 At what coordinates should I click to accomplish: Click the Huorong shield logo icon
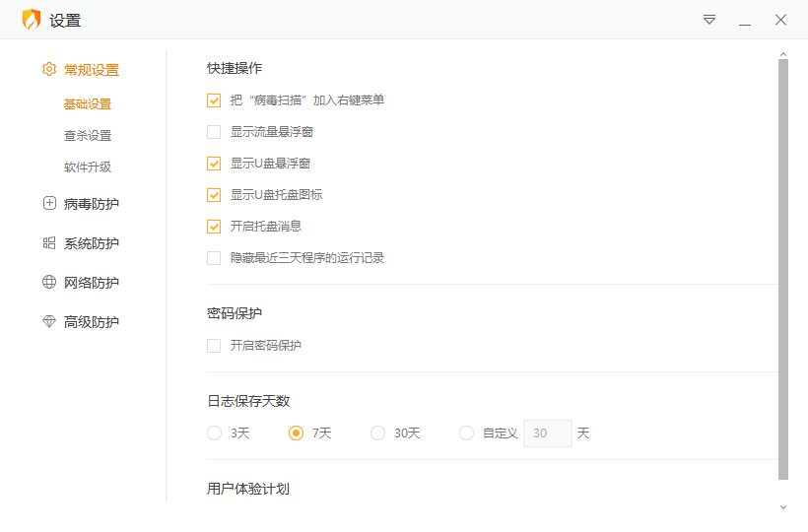point(32,20)
